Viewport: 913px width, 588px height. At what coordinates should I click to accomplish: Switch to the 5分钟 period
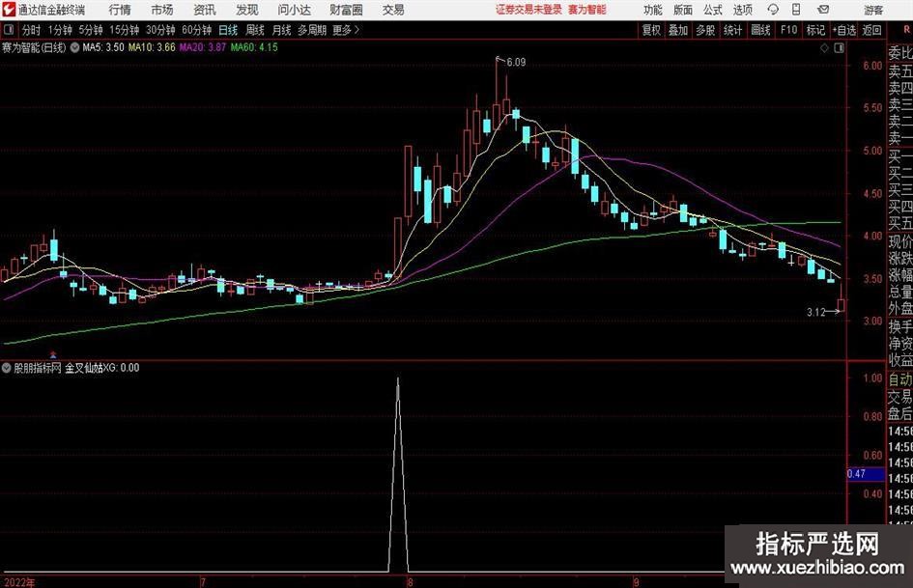91,30
